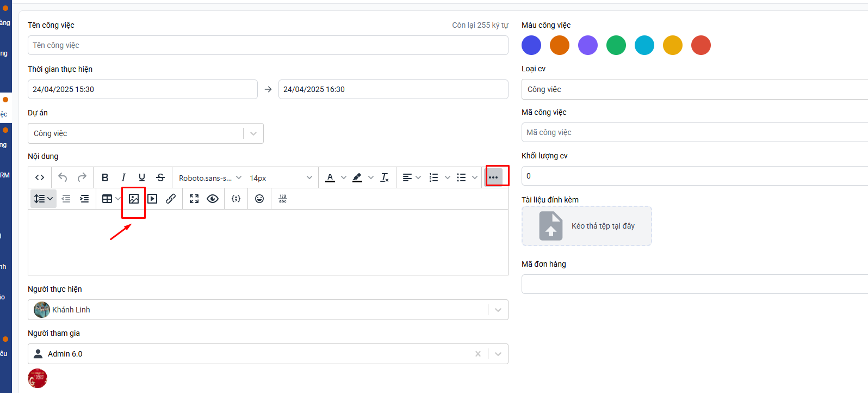The height and width of the screenshot is (393, 868).
Task: Open the source code view icon
Action: (40, 177)
